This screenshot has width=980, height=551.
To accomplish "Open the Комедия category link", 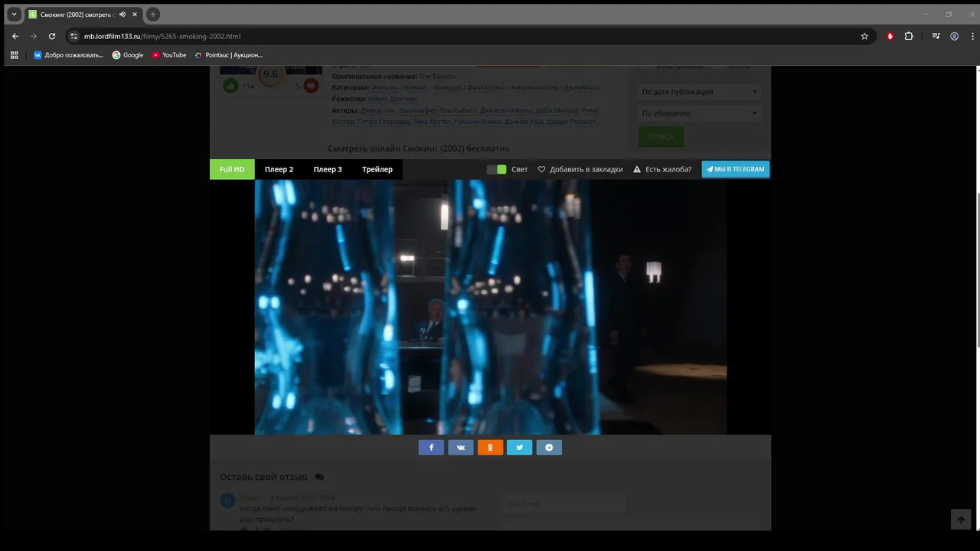I will 448,87.
